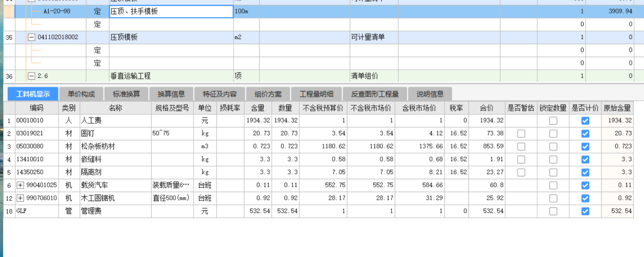Image resolution: width=644 pixels, height=257 pixels.
Task: Click the 损耗率 column header
Action: point(230,108)
